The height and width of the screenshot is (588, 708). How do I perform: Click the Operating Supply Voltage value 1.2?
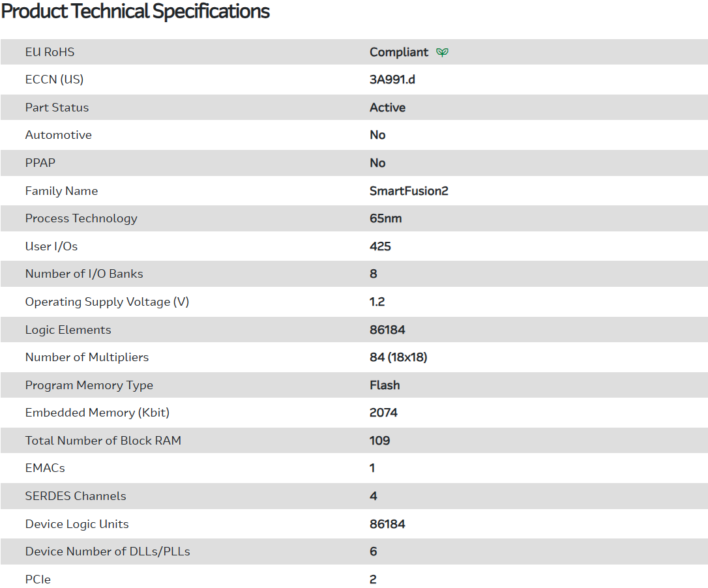(377, 302)
